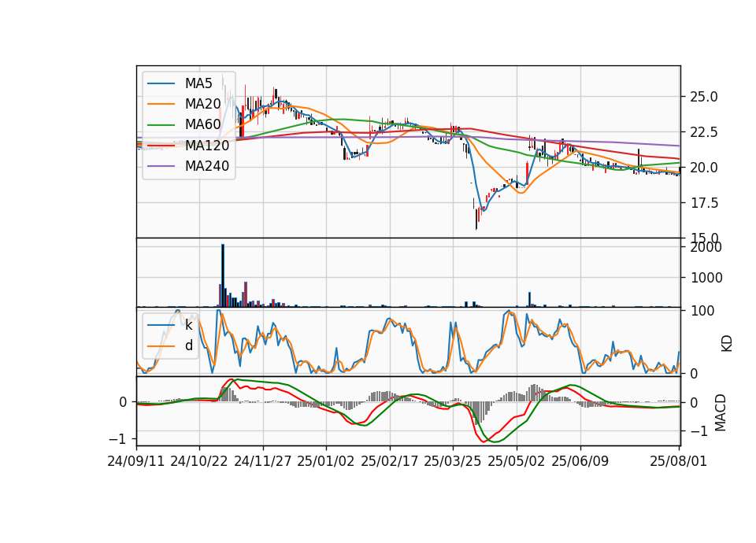Click the MA5 legend label
Image resolution: width=756 pixels, height=543 pixels.
click(198, 83)
